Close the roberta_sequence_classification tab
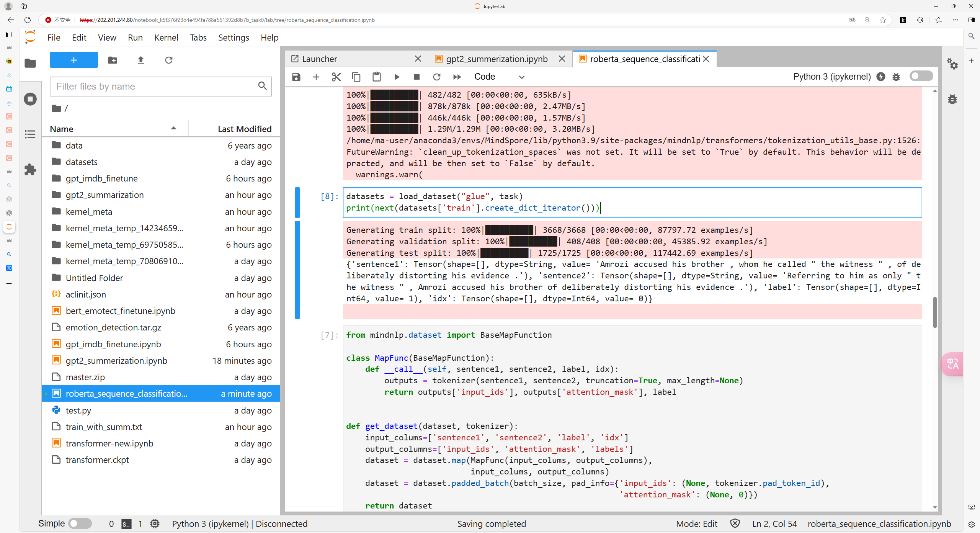Screen dimensions: 980x533 coord(706,59)
